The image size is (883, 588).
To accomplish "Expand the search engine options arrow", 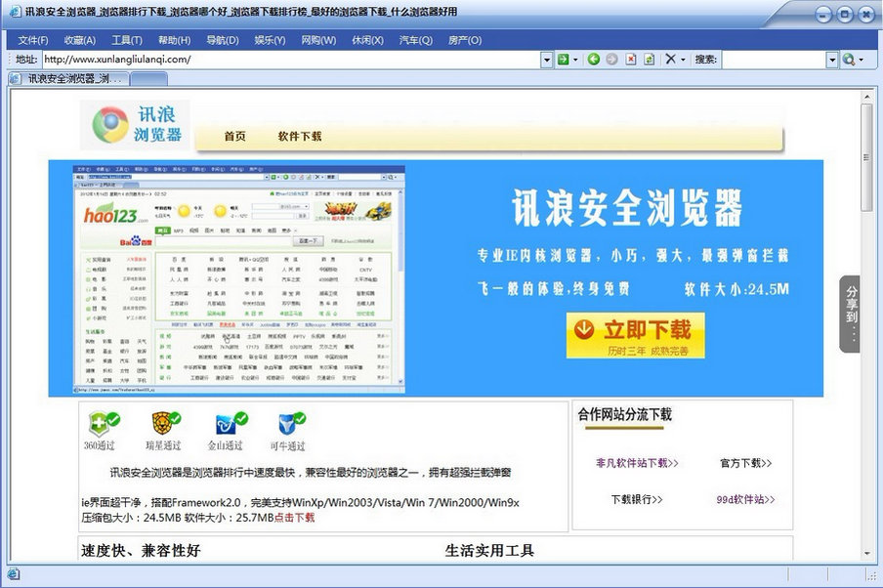I will click(862, 60).
